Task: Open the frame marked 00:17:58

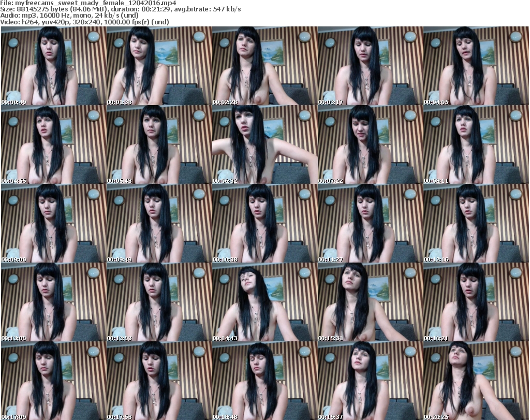Action: pyautogui.click(x=159, y=381)
